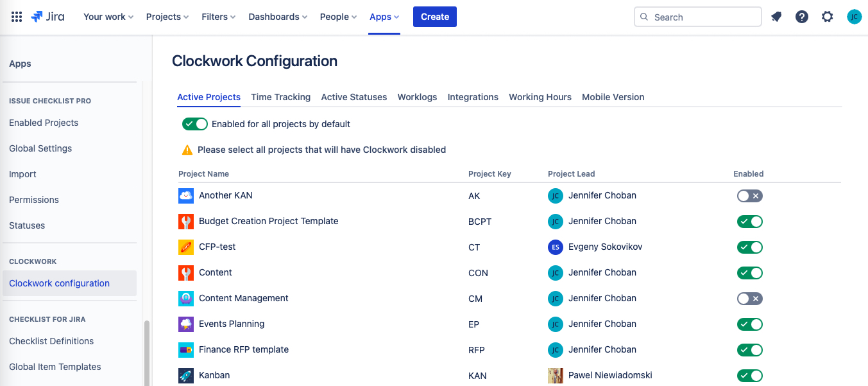Image resolution: width=868 pixels, height=386 pixels.
Task: Click the Finance RFP template project icon
Action: [x=186, y=349]
